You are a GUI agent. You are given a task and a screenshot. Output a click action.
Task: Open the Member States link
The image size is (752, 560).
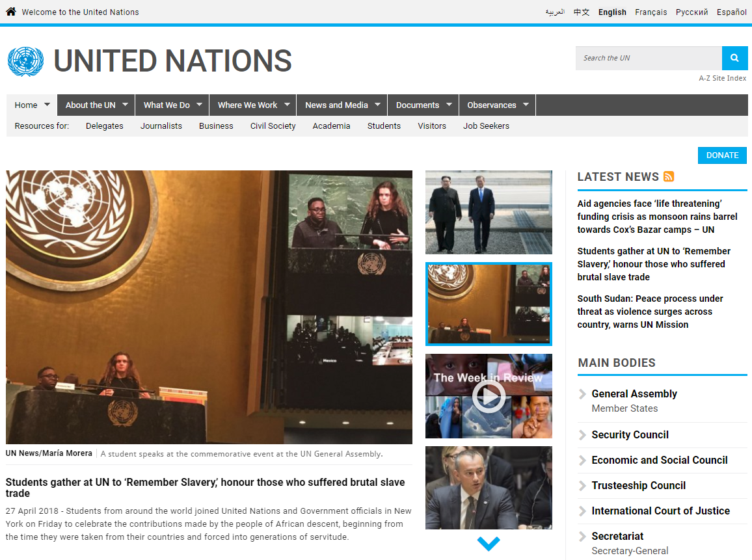(x=624, y=408)
